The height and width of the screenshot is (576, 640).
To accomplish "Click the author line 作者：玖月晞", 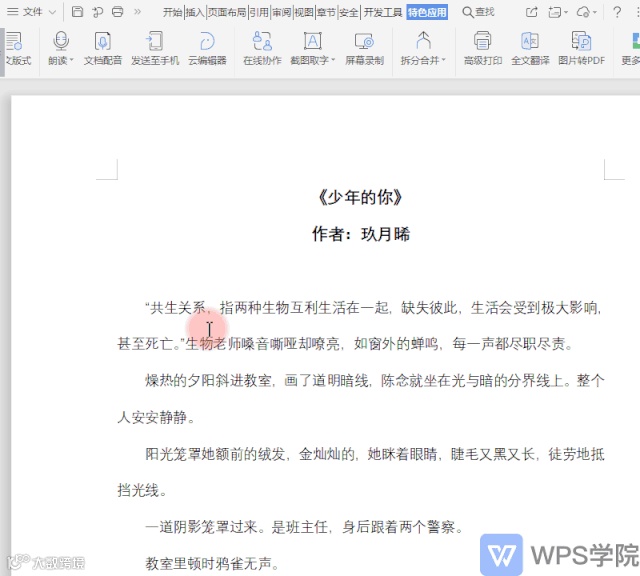I will pyautogui.click(x=361, y=234).
